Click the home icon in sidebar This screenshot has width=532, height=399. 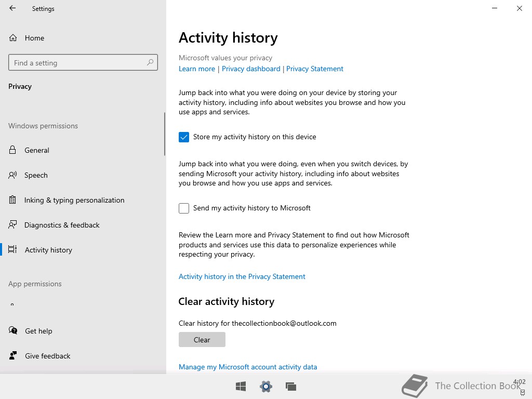tap(13, 37)
